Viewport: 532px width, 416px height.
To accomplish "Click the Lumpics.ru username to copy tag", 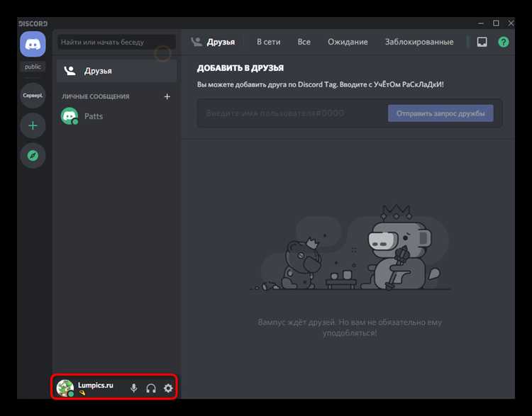I will (95, 386).
